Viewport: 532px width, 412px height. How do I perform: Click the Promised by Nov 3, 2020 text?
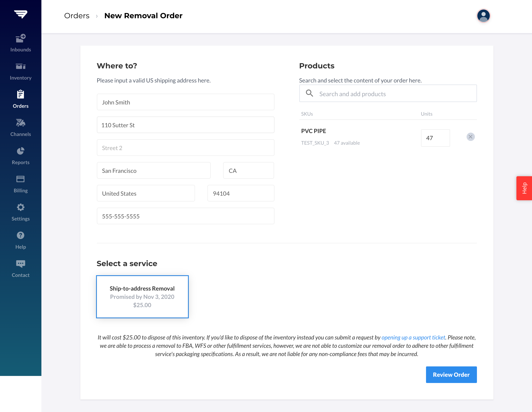[142, 297]
